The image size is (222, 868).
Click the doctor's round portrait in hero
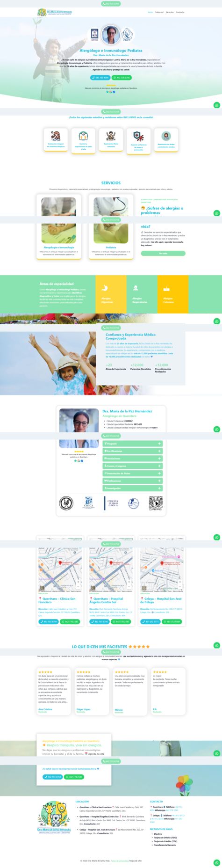point(111,34)
